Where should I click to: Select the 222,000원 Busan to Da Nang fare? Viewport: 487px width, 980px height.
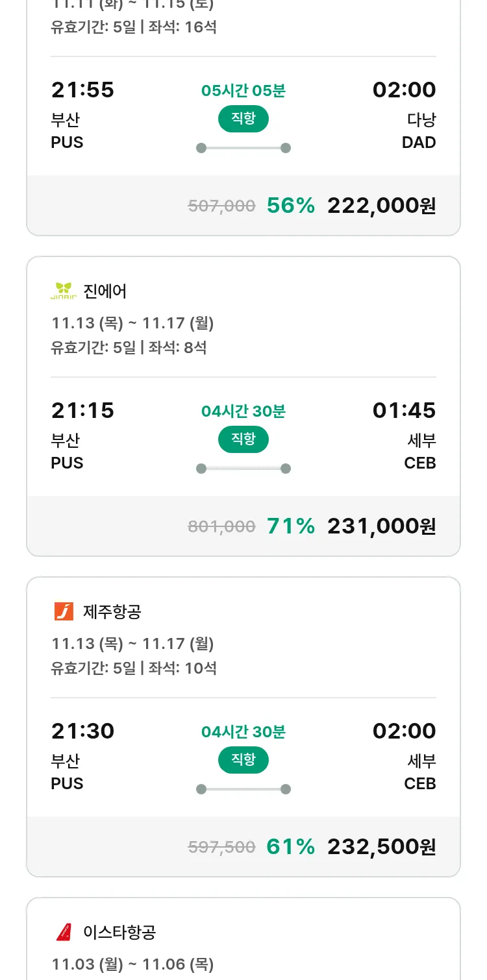(381, 206)
